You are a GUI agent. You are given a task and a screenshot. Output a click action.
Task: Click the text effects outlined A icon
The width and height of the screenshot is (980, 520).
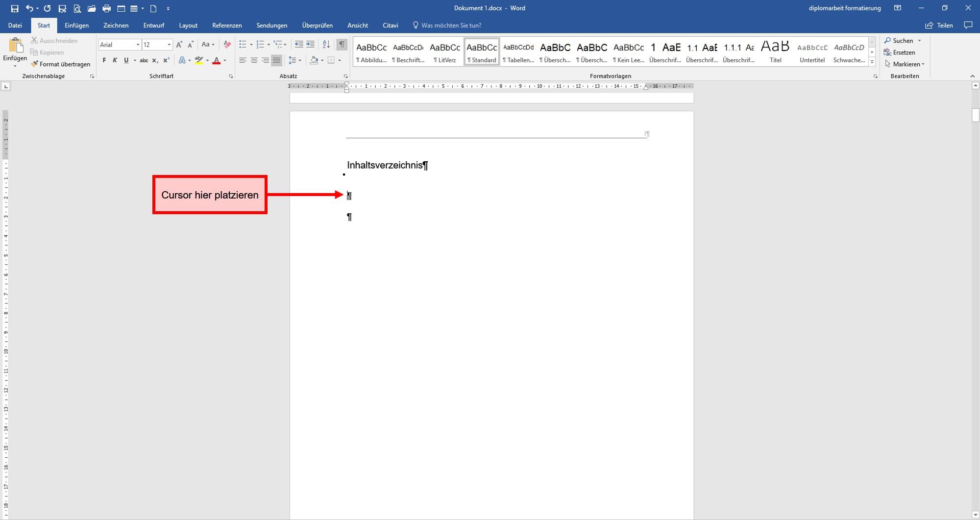pyautogui.click(x=182, y=60)
